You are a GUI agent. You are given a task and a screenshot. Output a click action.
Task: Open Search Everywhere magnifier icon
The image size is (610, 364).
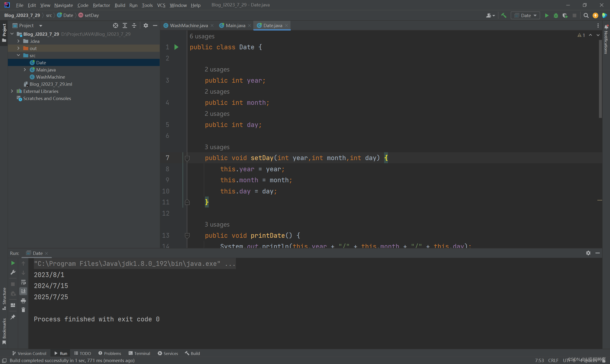586,15
